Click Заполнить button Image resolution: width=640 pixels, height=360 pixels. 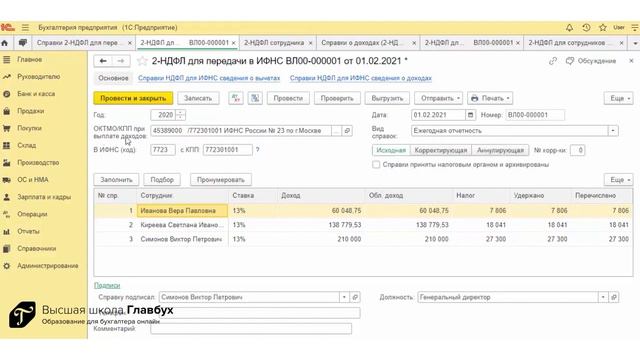point(116,180)
